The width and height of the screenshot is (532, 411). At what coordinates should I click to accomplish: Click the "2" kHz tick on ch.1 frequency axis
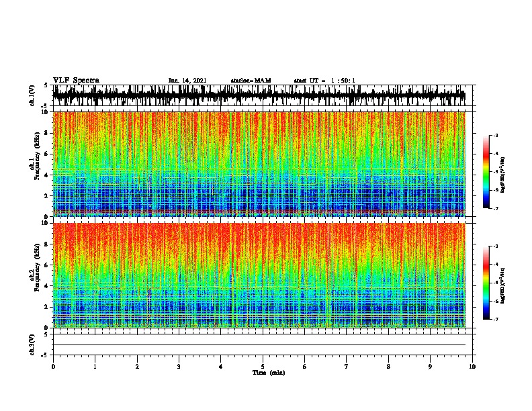[47, 196]
